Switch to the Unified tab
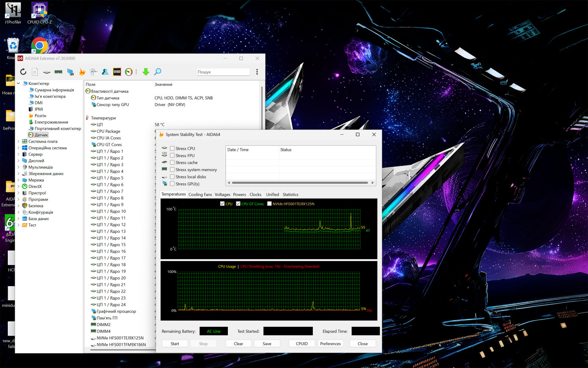Image resolution: width=588 pixels, height=368 pixels. 273,195
